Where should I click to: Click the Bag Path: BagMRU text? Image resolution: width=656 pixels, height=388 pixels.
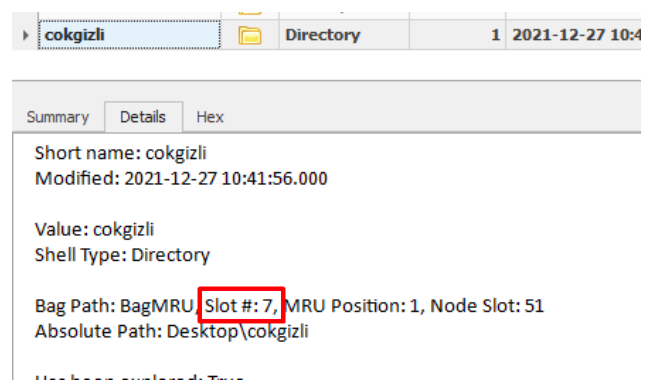tap(116, 306)
